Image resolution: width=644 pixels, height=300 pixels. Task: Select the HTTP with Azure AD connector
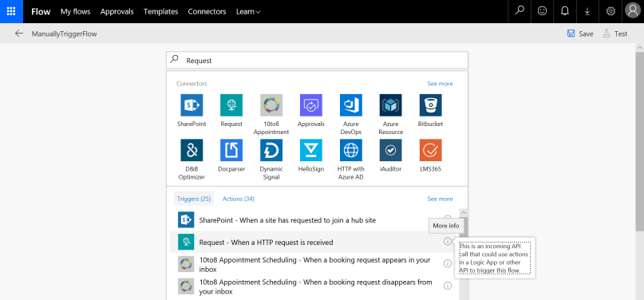[x=351, y=150]
